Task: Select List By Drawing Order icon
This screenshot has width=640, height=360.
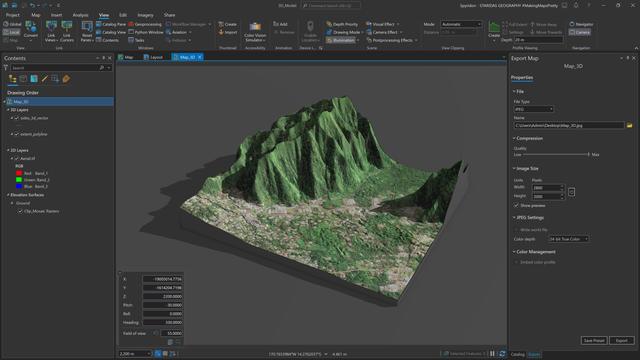Action: click(x=12, y=79)
